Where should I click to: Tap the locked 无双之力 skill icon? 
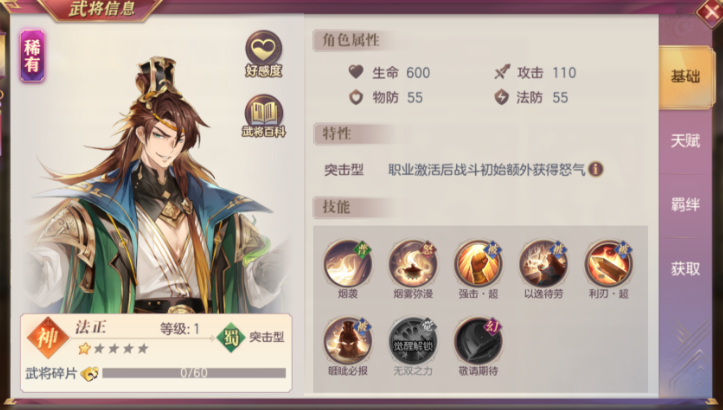tap(413, 341)
